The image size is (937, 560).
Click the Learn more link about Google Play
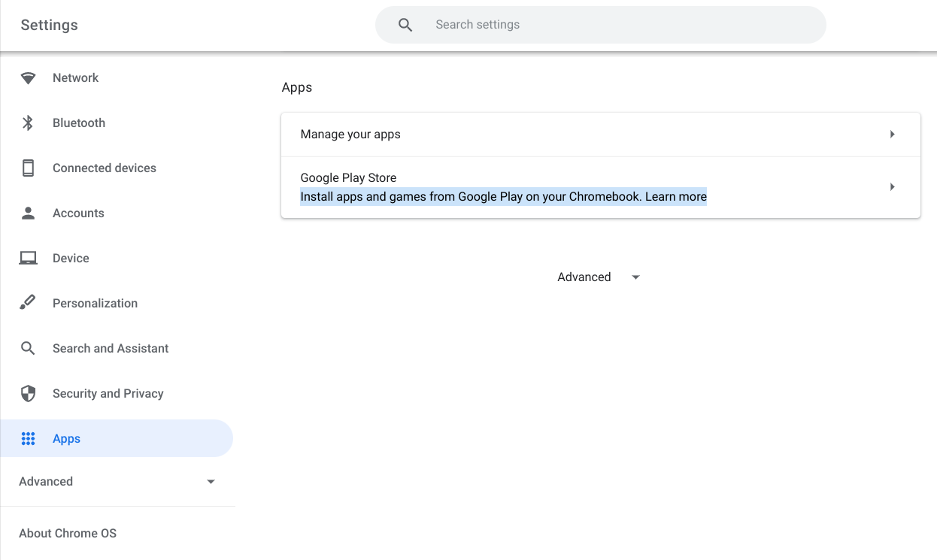679,196
